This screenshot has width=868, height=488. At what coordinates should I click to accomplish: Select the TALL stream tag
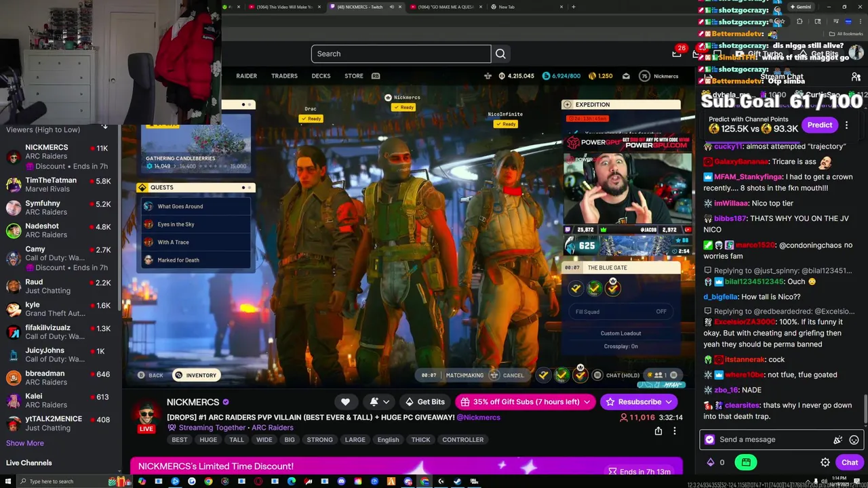(x=236, y=440)
